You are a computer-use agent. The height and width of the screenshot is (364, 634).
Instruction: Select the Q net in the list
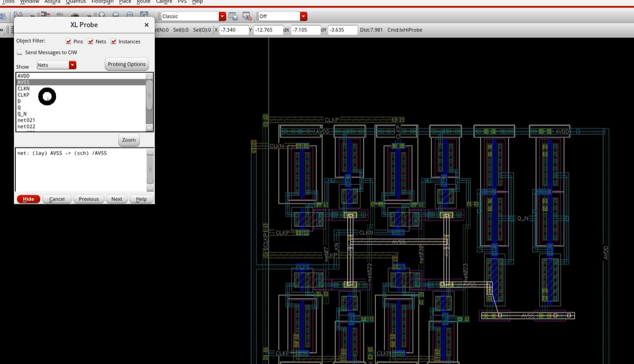tap(81, 107)
